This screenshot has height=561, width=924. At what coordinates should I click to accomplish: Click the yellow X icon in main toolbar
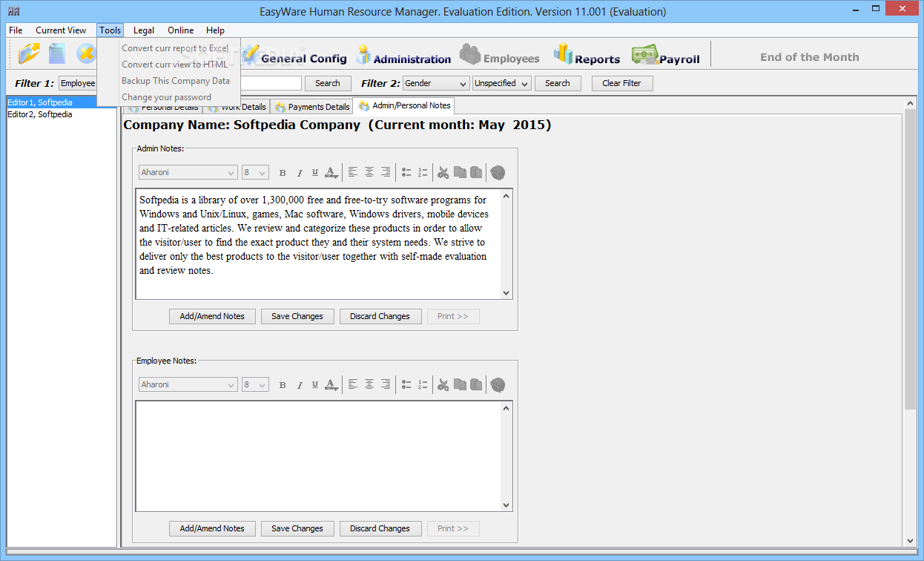pos(86,53)
